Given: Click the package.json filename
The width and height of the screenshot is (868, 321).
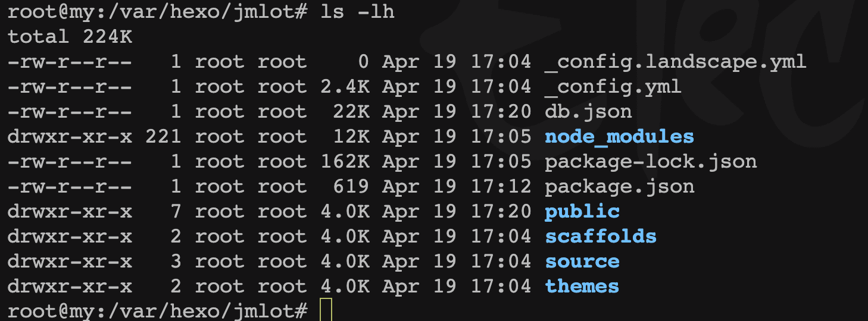Looking at the screenshot, I should [x=619, y=187].
